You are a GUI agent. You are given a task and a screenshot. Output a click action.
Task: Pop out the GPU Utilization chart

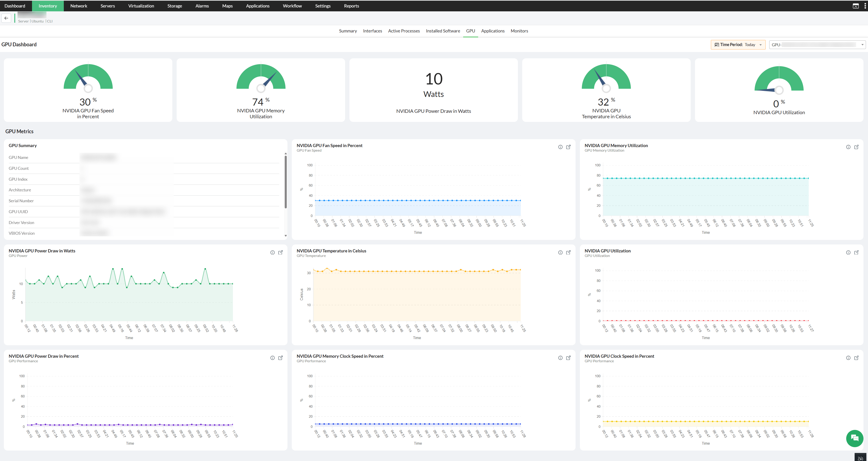coord(856,253)
